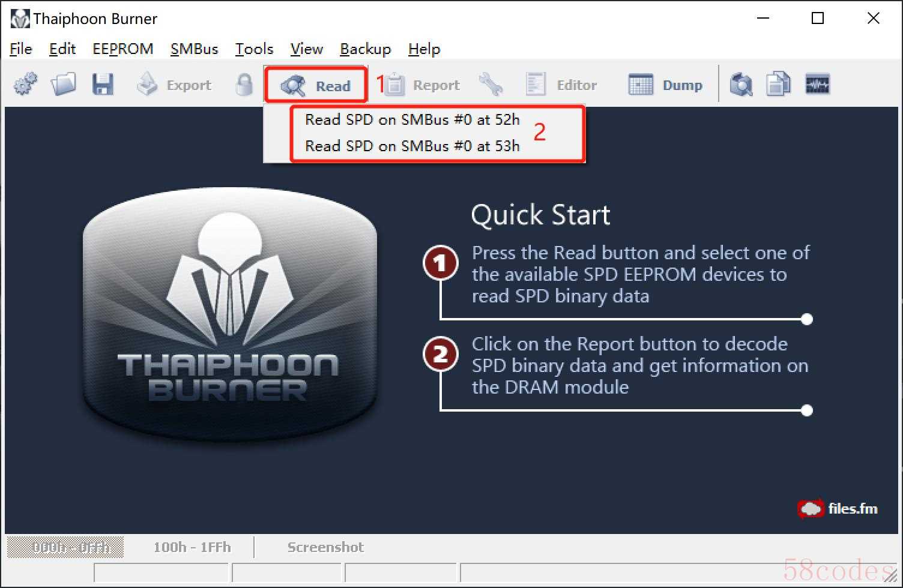This screenshot has height=588, width=903.
Task: Click the padlock write-protection icon
Action: [x=244, y=85]
